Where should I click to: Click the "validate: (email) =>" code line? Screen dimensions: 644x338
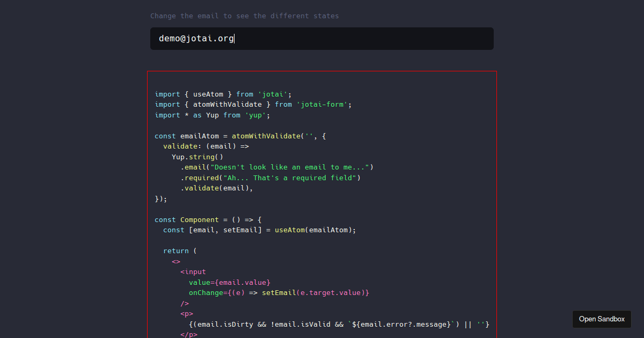point(206,146)
